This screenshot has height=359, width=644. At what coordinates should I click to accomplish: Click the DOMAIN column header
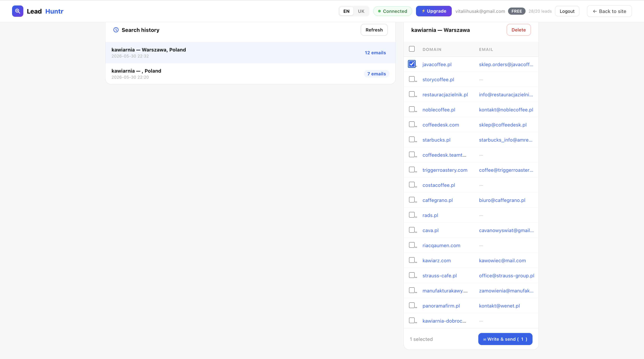click(432, 49)
